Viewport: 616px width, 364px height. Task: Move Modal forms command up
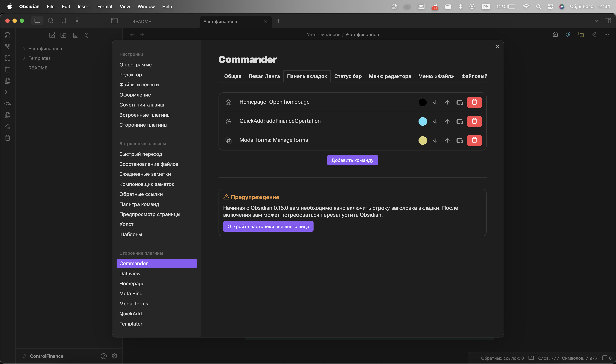point(447,141)
